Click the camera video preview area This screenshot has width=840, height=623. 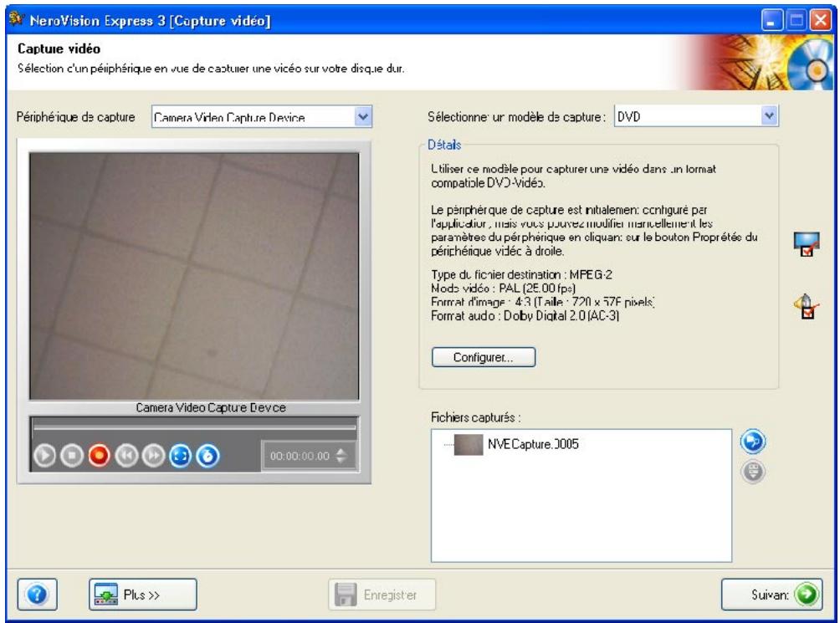coord(194,276)
